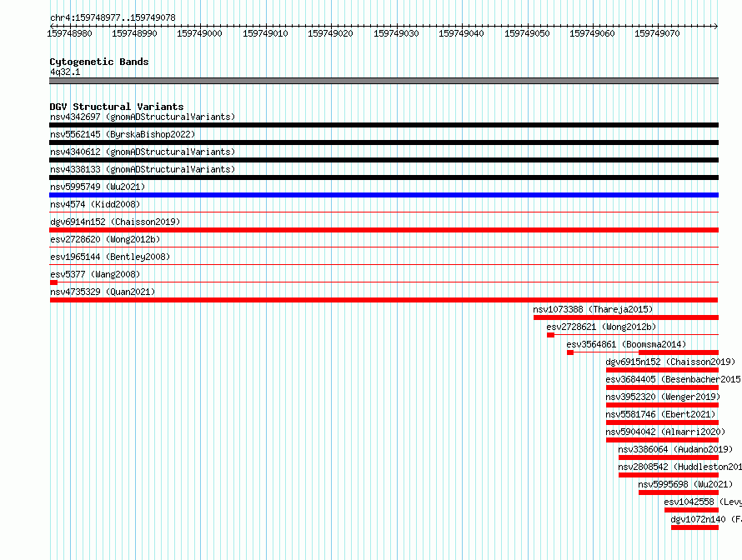Open esv5377 (Wang2008) variant
Image resolution: width=742 pixels, height=560 pixels.
click(x=95, y=274)
